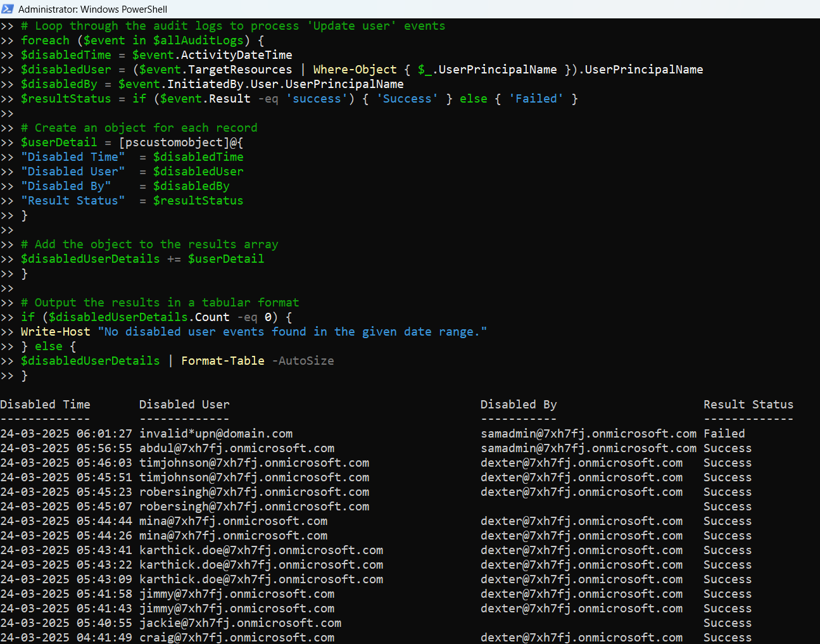820x644 pixels.
Task: Click the '# Create an object for each record' comment
Action: click(x=139, y=128)
